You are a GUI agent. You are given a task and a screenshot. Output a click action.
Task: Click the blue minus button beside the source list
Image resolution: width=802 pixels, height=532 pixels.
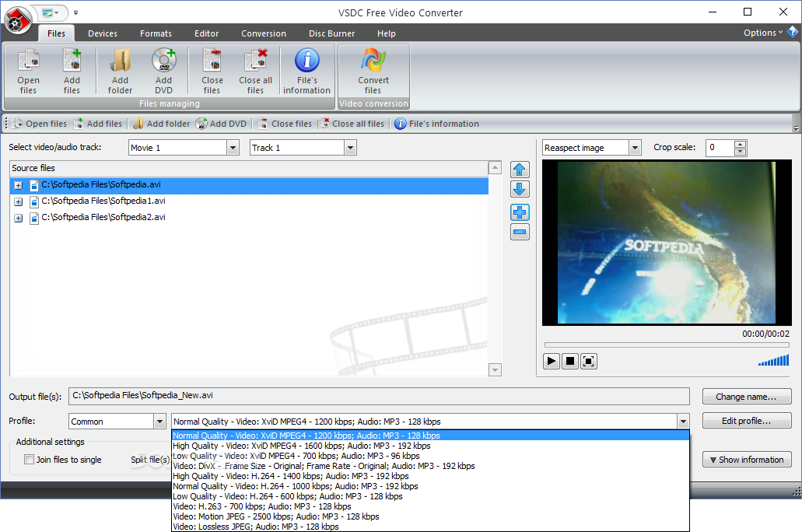(x=520, y=233)
